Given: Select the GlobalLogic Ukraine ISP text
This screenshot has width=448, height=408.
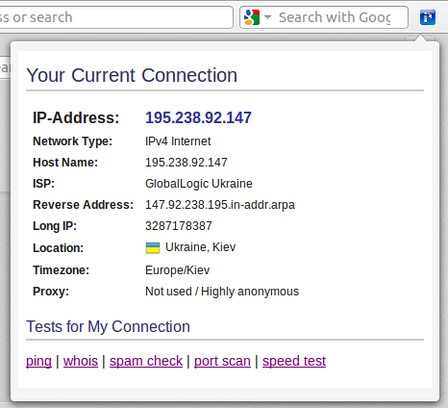Looking at the screenshot, I should pyautogui.click(x=199, y=184).
